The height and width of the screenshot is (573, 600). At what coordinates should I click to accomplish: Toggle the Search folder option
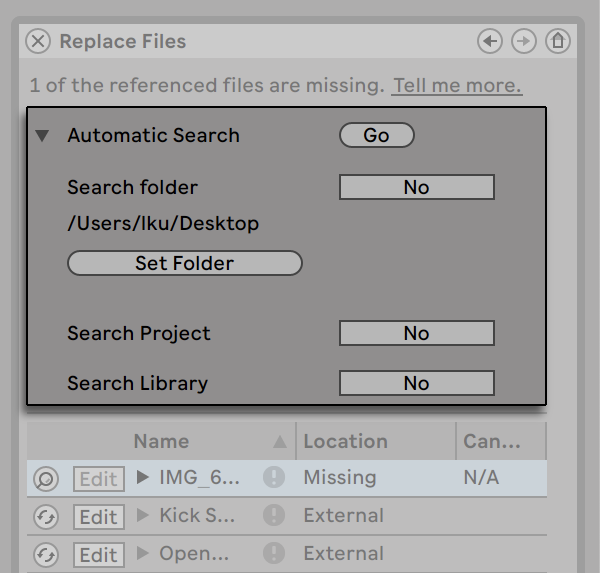(416, 187)
